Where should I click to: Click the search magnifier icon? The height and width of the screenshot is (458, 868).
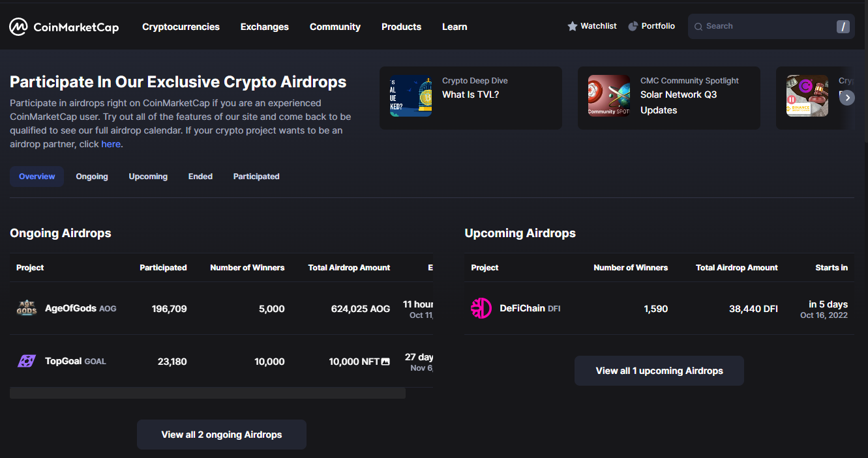[x=698, y=27]
